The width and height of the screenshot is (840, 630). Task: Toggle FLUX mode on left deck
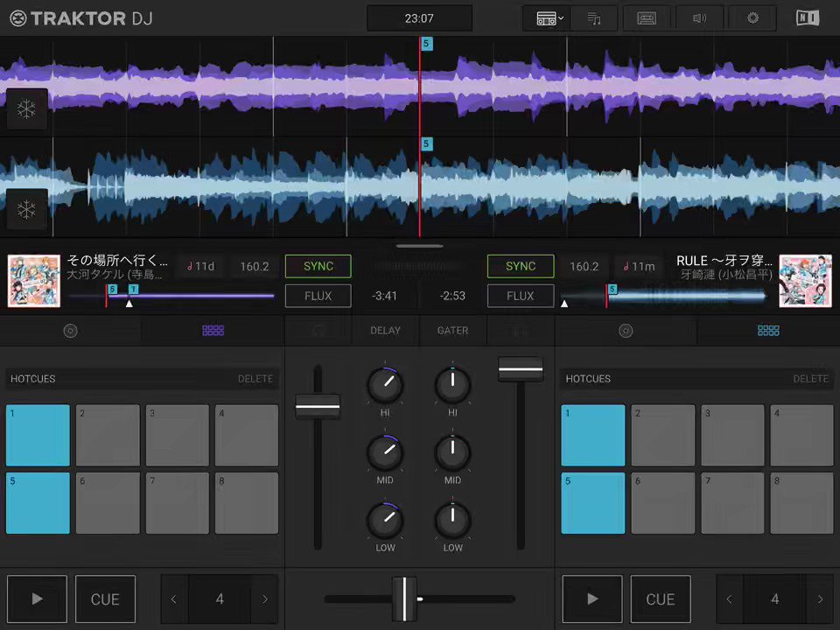coord(318,296)
